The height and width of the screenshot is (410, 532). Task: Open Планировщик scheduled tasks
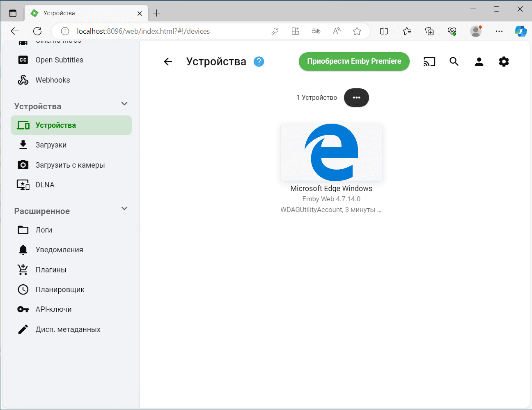71,290
